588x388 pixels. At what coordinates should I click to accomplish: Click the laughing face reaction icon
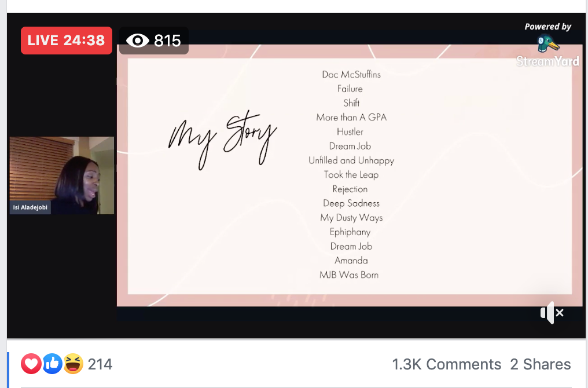pos(73,364)
